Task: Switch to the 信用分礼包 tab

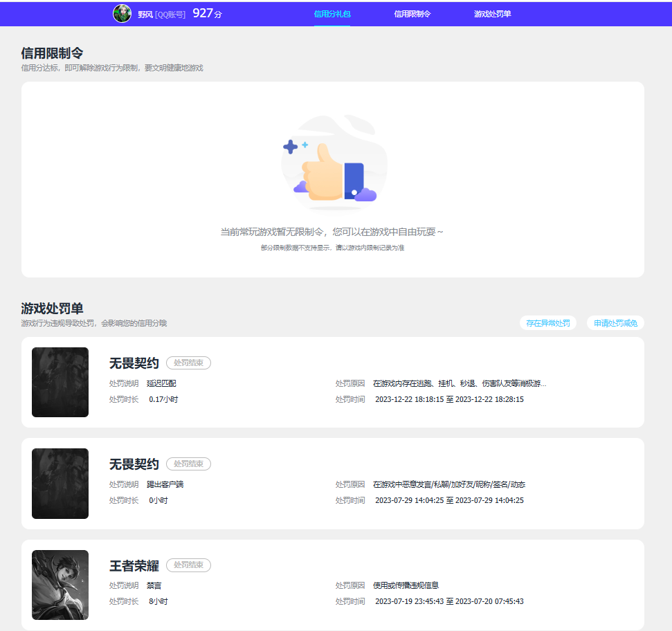Action: 332,14
